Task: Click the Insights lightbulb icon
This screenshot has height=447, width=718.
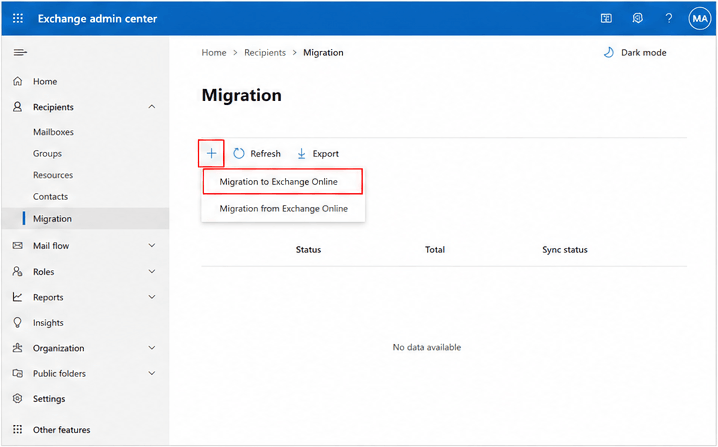Action: [x=17, y=322]
